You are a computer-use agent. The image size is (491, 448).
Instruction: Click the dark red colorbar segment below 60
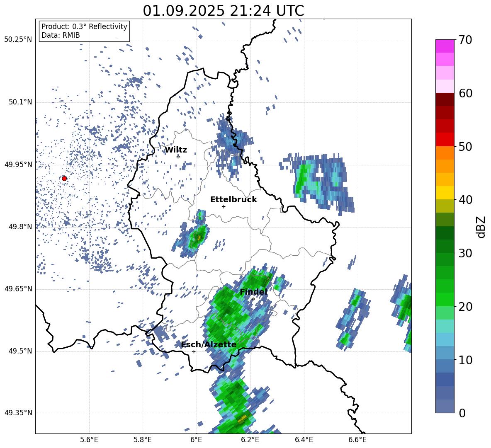coord(445,99)
